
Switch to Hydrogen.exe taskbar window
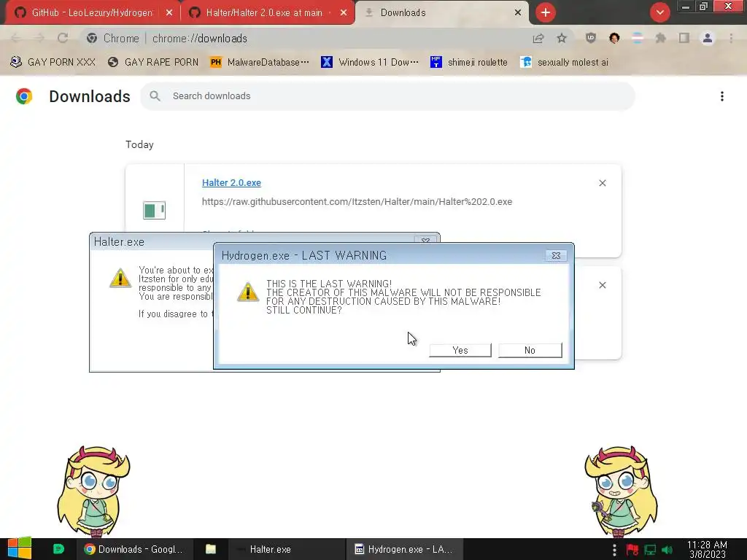click(404, 549)
